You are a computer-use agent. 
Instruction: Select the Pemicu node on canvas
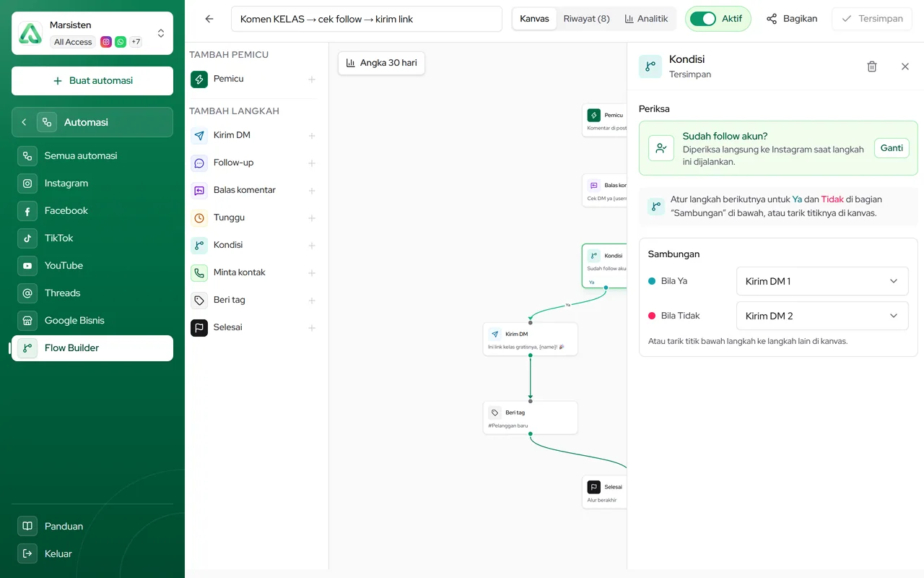tap(605, 120)
